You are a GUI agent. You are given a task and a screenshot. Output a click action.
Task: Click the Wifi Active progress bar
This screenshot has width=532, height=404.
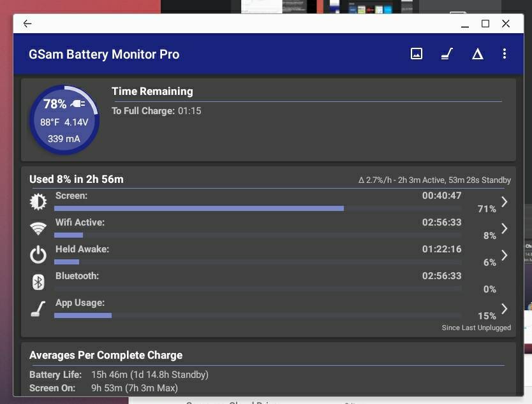click(258, 235)
